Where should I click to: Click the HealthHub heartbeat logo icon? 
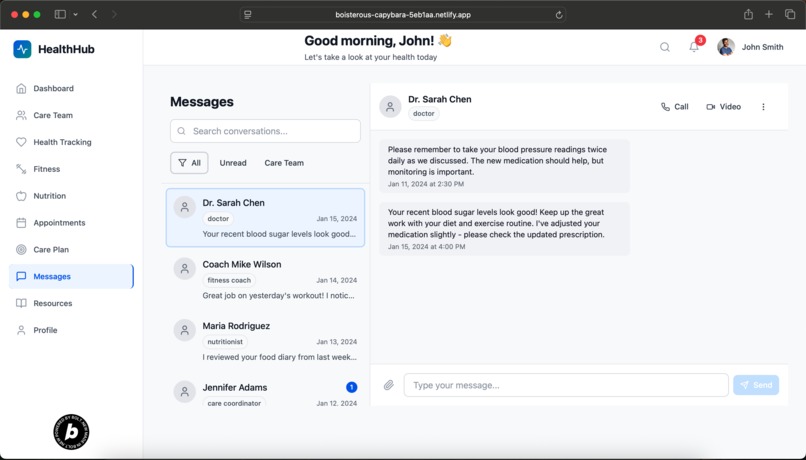(x=22, y=49)
